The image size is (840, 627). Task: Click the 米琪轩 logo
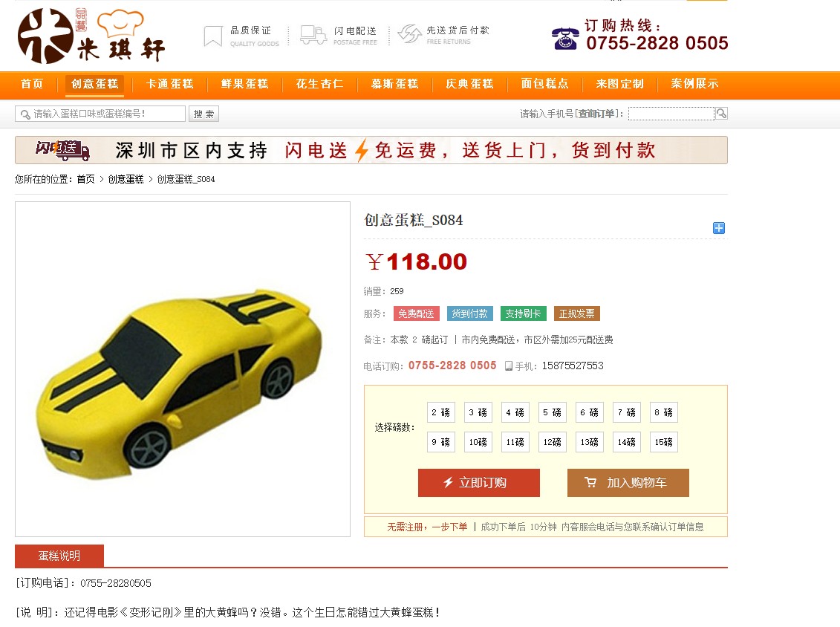(x=91, y=36)
